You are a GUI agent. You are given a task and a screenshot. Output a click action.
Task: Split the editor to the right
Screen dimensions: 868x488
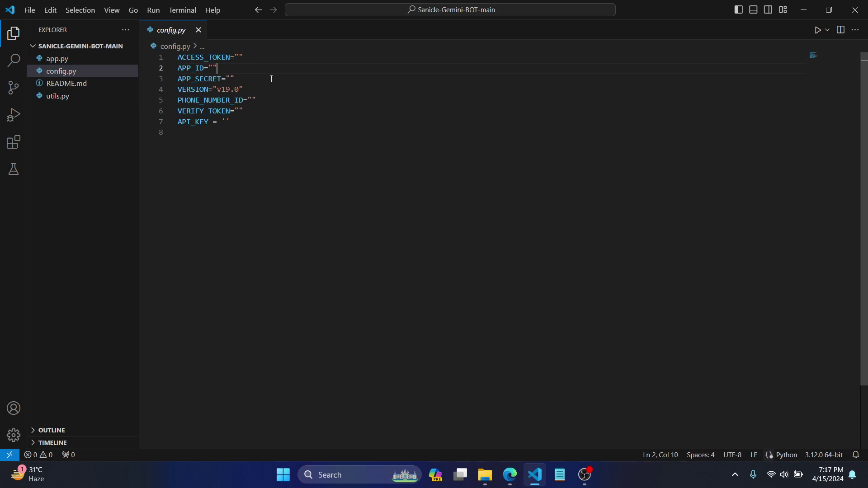pos(840,30)
